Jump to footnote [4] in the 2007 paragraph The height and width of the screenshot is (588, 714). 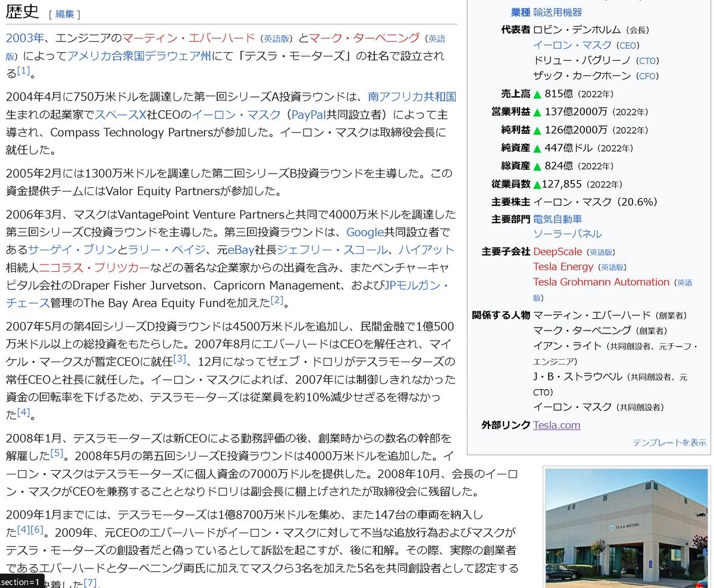(23, 411)
